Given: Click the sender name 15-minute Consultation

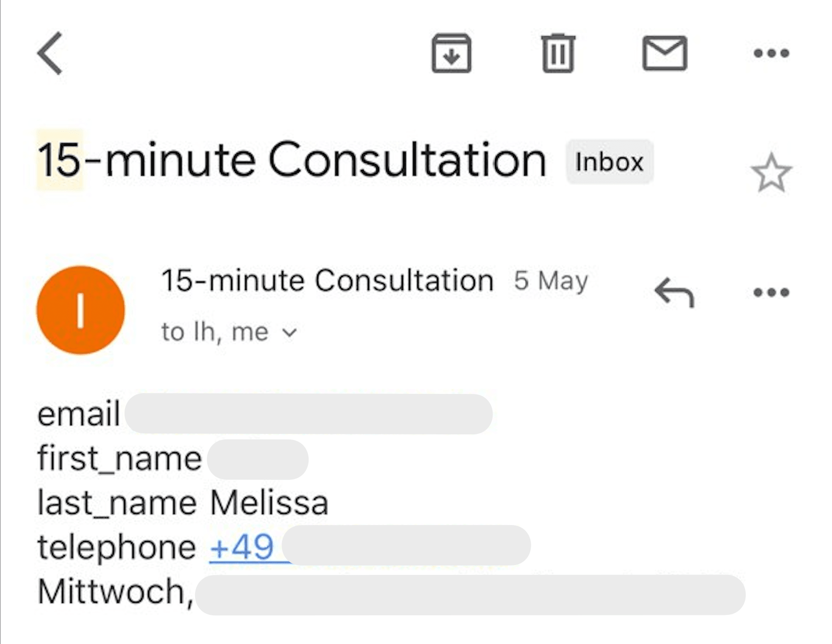Looking at the screenshot, I should click(x=327, y=281).
